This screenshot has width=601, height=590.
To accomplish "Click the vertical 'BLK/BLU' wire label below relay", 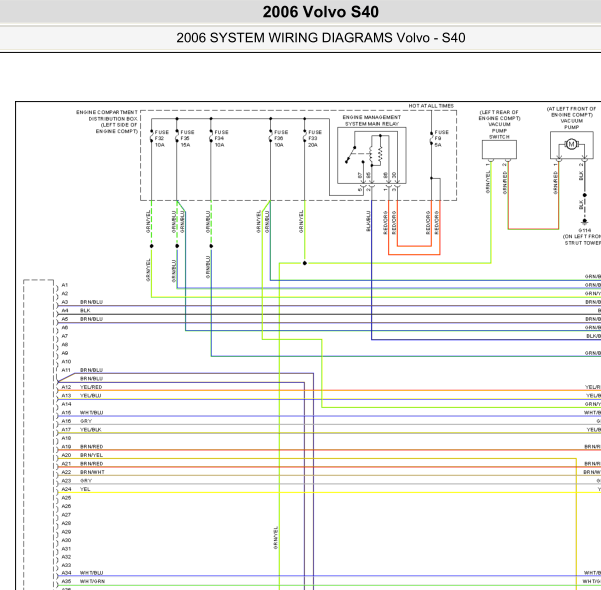I will click(368, 221).
